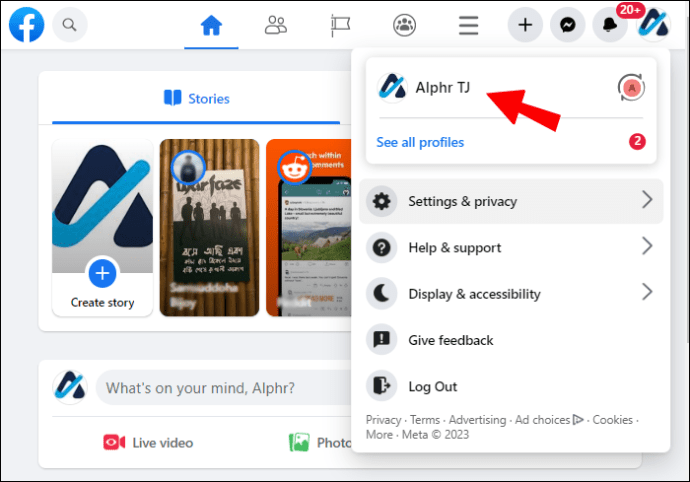This screenshot has height=482, width=690.
Task: Open the Reddit story card
Action: tap(309, 228)
